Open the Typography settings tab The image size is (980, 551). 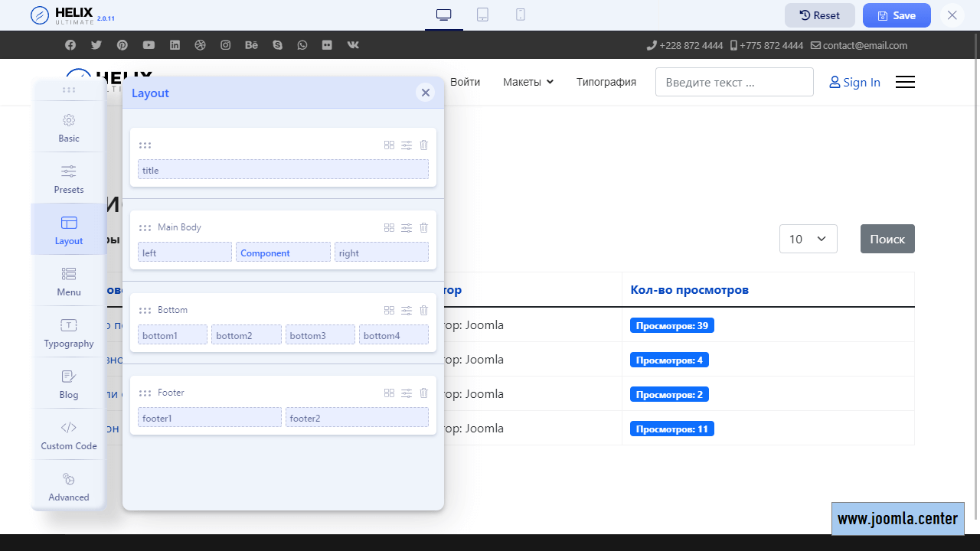[x=69, y=332]
